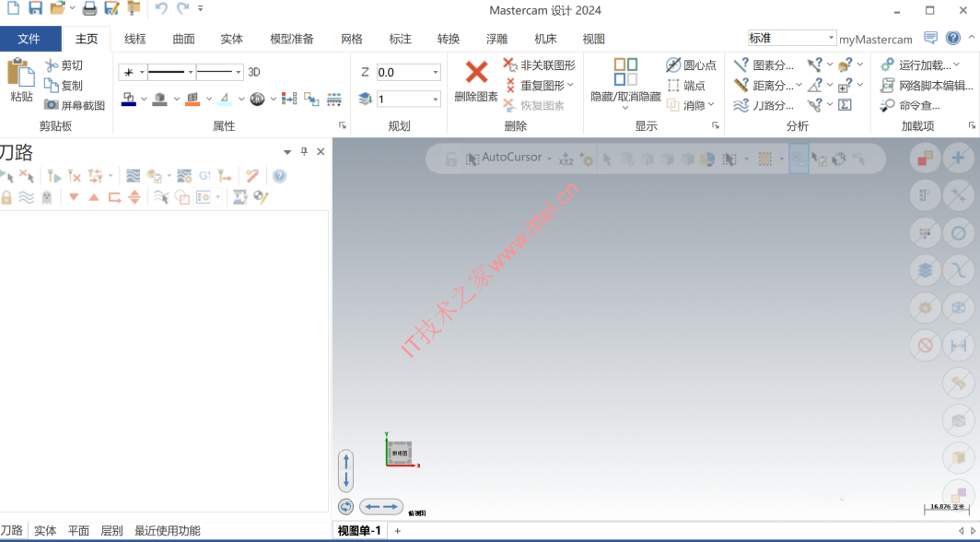980x542 pixels.
Task: Toggle the 3D construction mode indicator
Action: tap(254, 72)
